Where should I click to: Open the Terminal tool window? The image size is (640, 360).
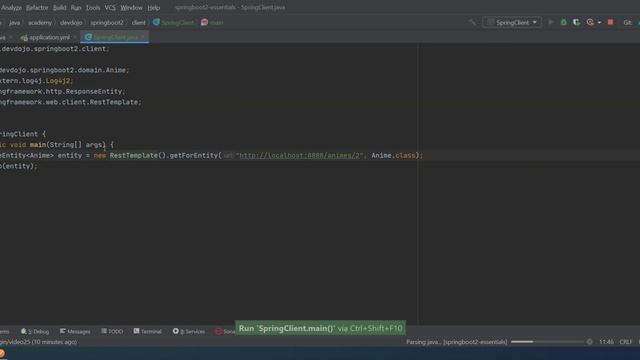pyautogui.click(x=147, y=331)
